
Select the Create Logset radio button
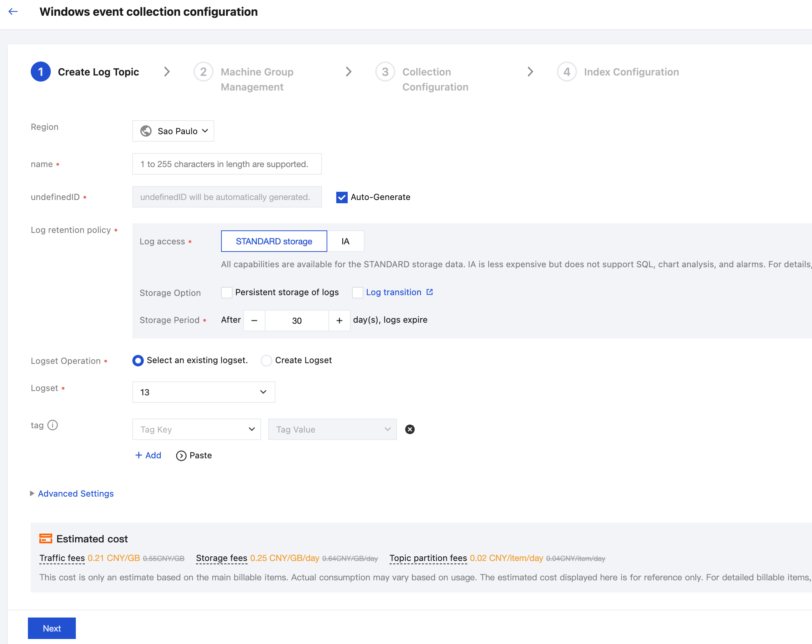[266, 360]
